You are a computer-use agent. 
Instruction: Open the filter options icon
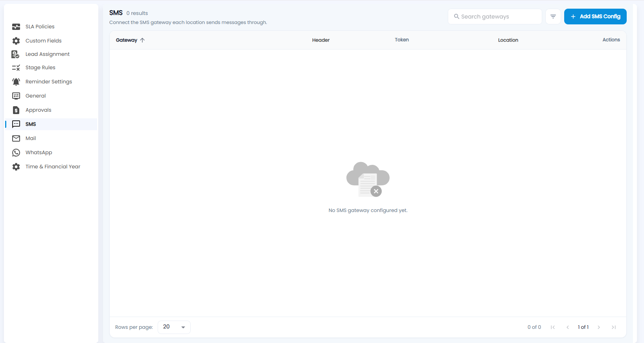[553, 17]
